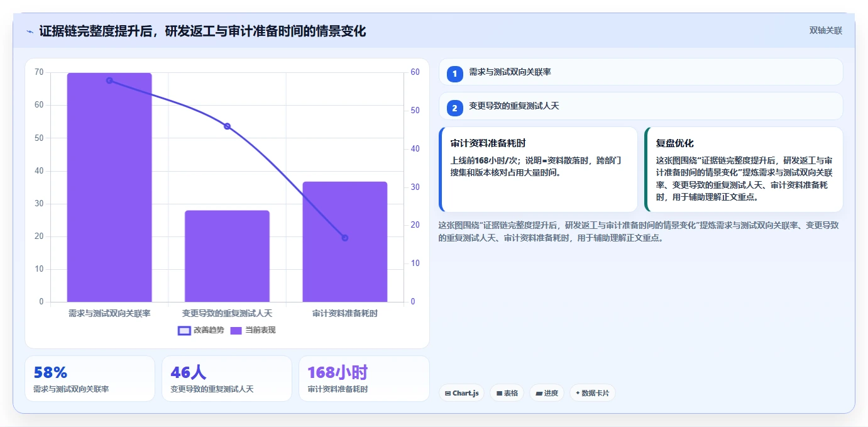868x427 pixels.
Task: Click the icon in the 表格 tag
Action: tap(499, 394)
